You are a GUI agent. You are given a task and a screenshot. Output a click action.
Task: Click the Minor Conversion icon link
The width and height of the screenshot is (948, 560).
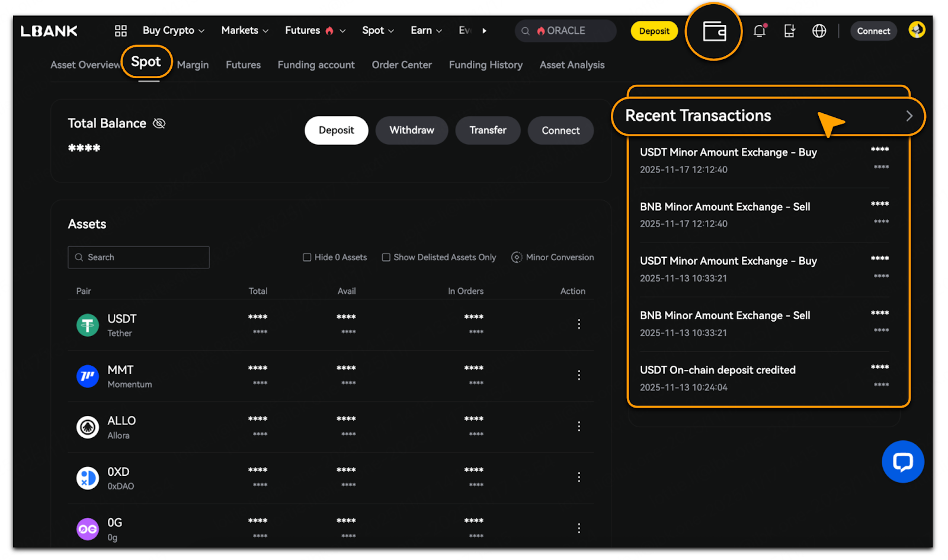point(517,257)
